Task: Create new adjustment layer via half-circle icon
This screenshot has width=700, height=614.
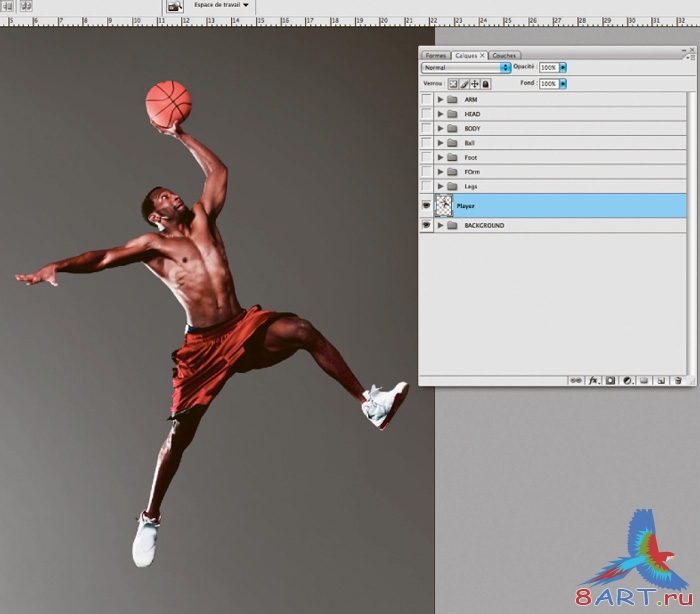Action: [x=627, y=380]
